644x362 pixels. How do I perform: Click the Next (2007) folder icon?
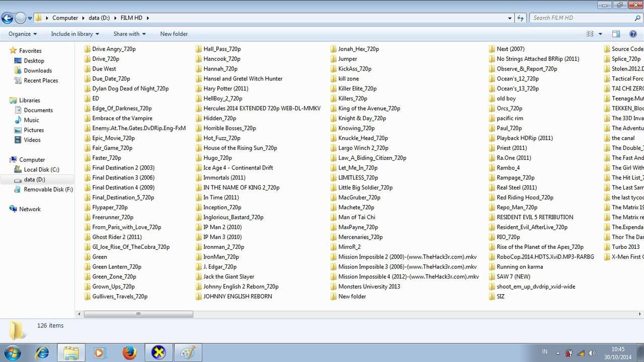pos(492,49)
